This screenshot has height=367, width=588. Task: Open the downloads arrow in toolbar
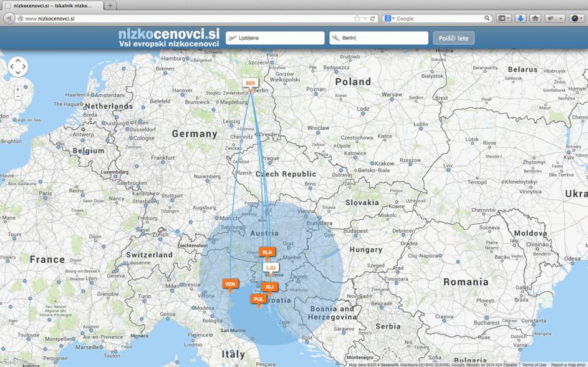coord(520,19)
